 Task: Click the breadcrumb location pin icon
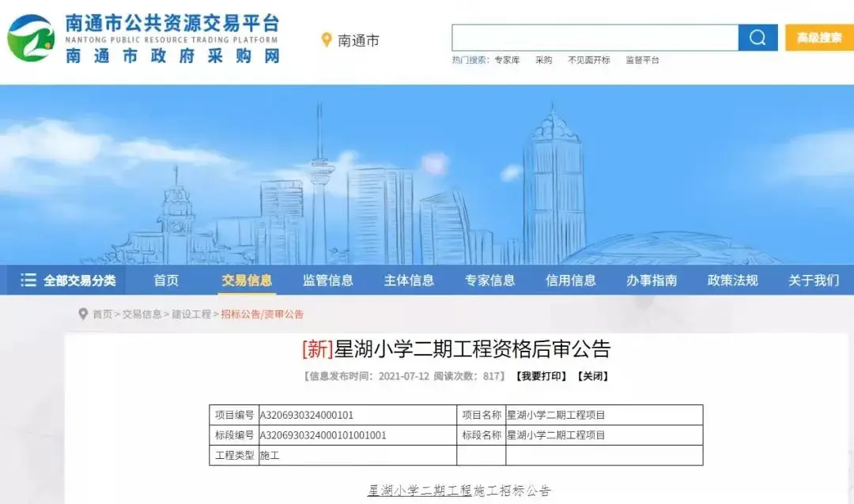pyautogui.click(x=83, y=314)
